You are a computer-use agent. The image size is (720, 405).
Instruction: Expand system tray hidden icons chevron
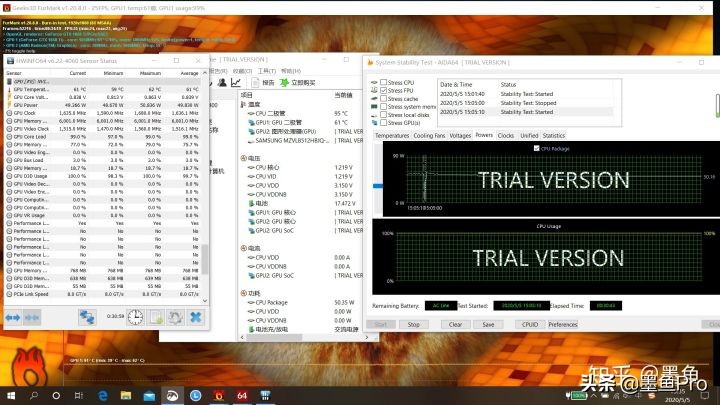(x=594, y=395)
